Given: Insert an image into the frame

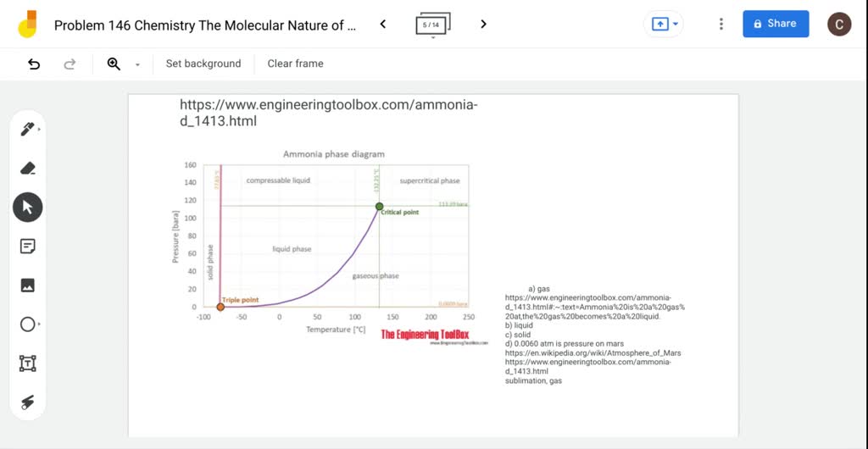Looking at the screenshot, I should coord(27,285).
